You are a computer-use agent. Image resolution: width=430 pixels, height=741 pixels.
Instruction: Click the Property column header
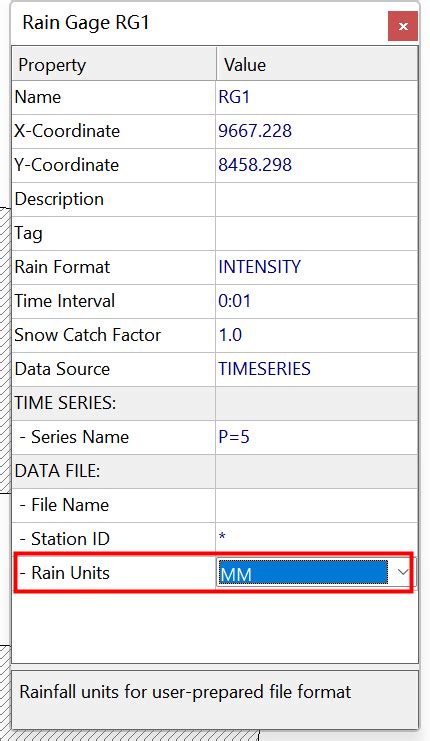click(x=114, y=64)
